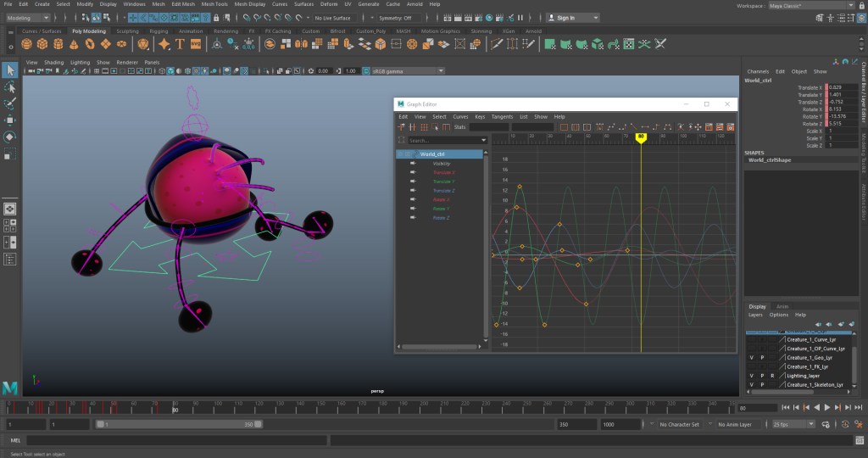Switch to the Rigging shelf tab
The image size is (868, 458).
pyautogui.click(x=159, y=31)
